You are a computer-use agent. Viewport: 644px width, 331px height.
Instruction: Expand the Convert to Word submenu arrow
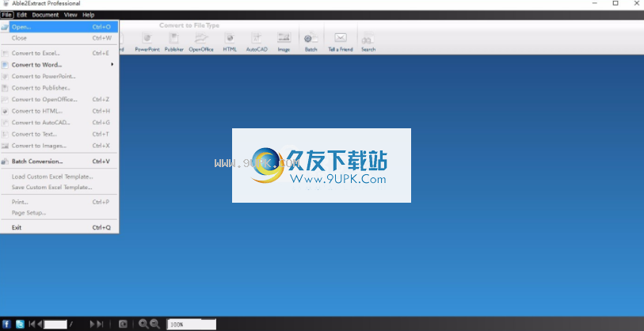(112, 64)
